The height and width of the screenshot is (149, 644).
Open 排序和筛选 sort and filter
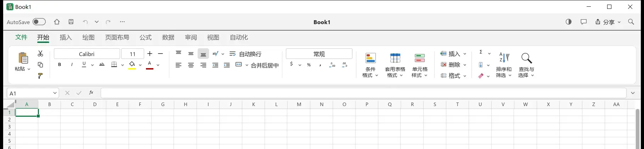504,65
